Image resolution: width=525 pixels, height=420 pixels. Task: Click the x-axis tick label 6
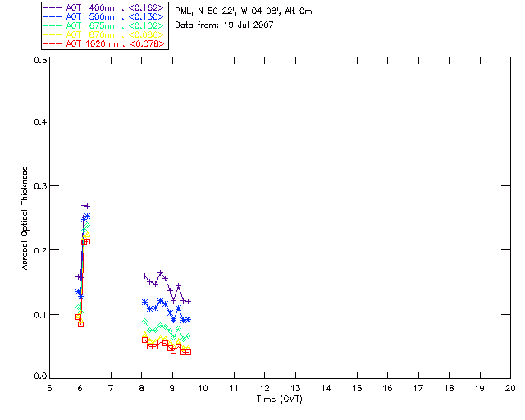point(80,388)
